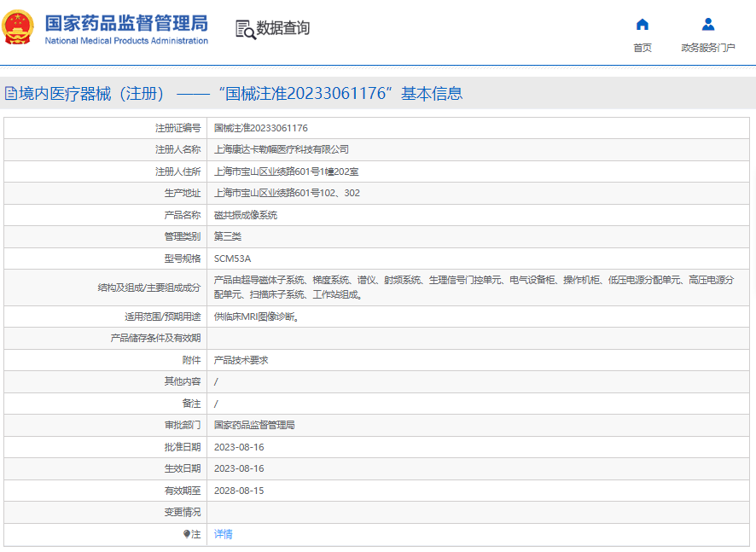Select registrant name 上海康达卡勒幅医疗科技有限公司
The width and height of the screenshot is (756, 552).
(282, 149)
